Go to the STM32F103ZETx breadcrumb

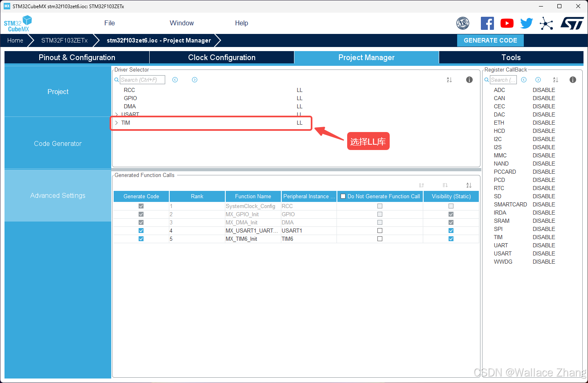(x=64, y=40)
